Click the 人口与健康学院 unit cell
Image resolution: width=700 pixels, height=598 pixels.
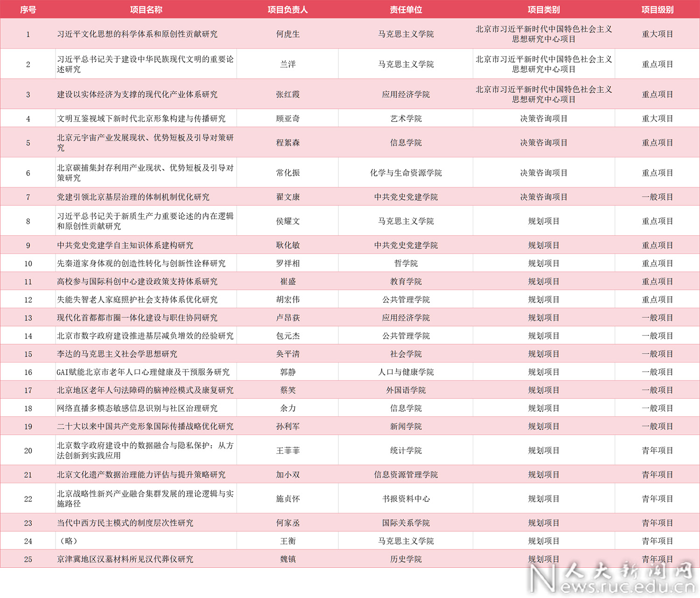(x=406, y=372)
